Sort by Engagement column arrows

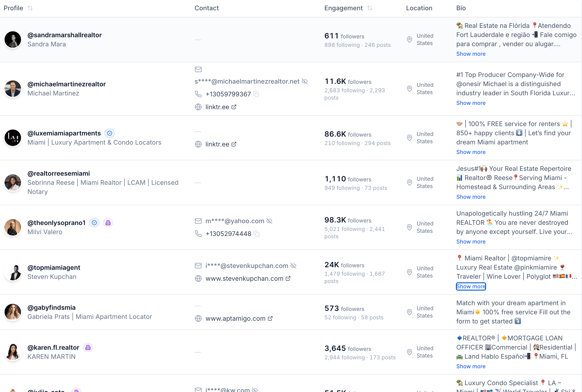[370, 8]
